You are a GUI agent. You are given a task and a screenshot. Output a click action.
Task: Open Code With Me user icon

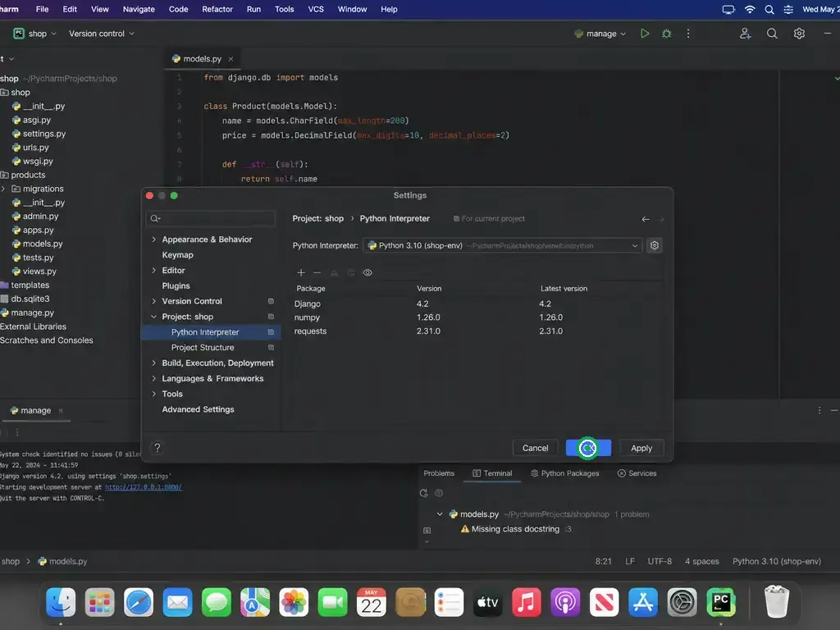point(745,33)
